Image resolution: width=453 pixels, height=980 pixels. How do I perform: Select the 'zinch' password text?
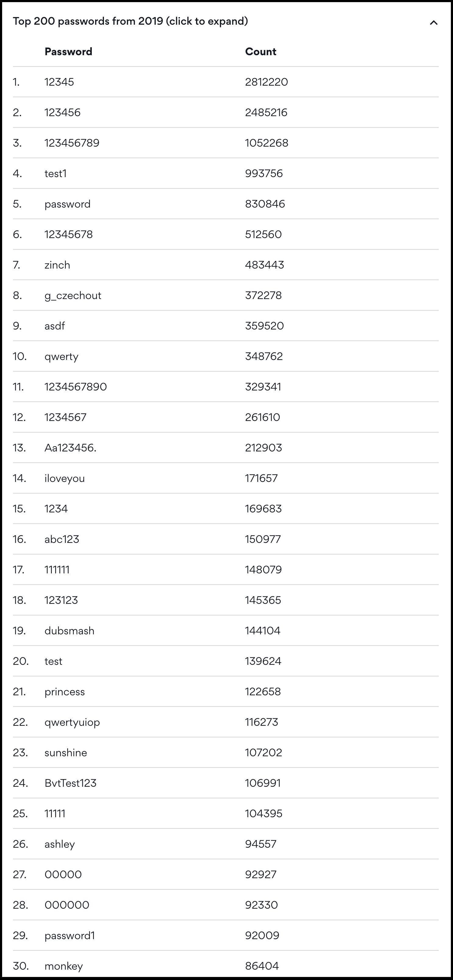point(57,265)
